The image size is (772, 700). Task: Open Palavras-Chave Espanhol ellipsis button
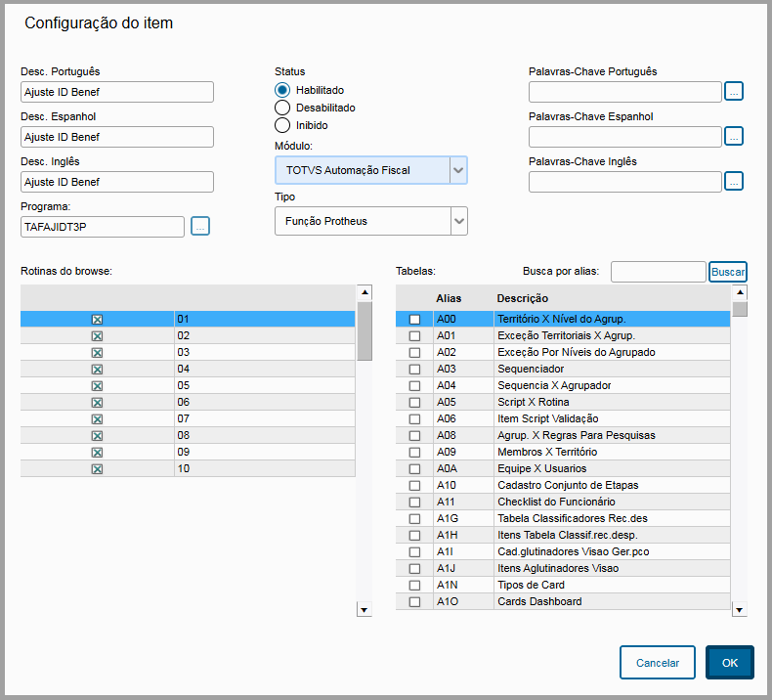point(734,137)
